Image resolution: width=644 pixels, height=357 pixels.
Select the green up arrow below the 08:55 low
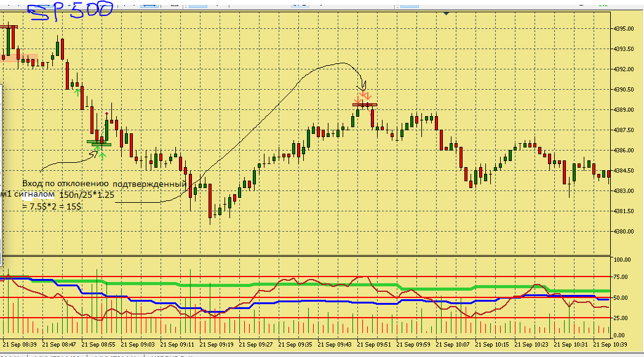point(102,155)
